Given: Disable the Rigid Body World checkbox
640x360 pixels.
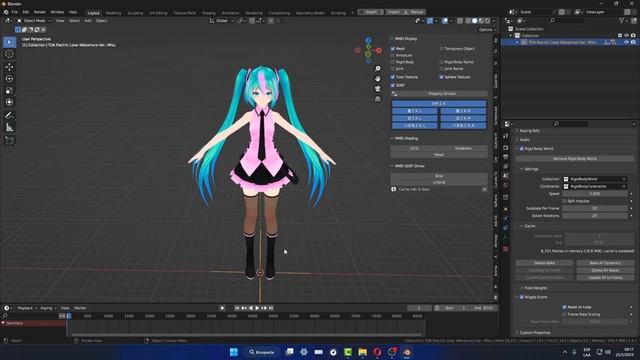Looking at the screenshot, I should coord(522,149).
